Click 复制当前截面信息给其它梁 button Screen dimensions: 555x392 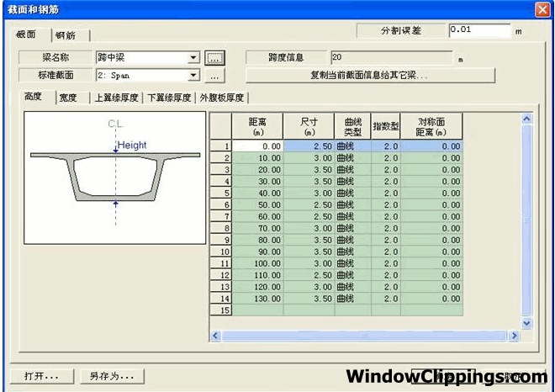370,76
